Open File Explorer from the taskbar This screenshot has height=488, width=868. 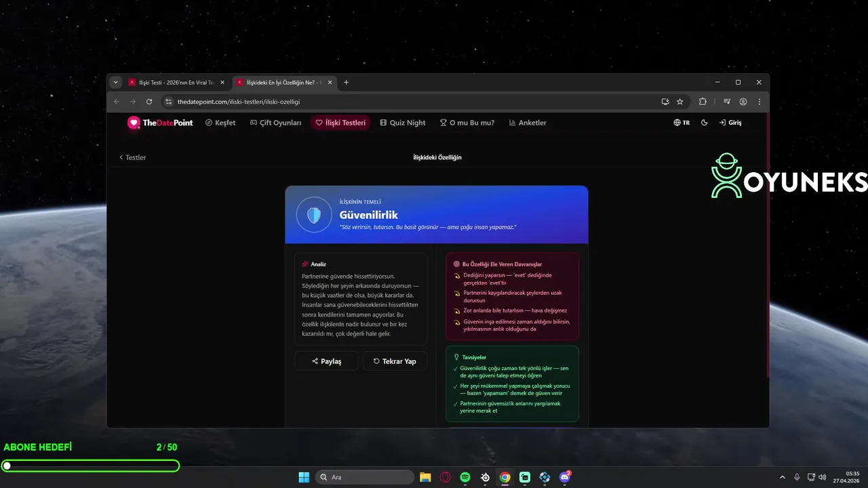(x=425, y=477)
